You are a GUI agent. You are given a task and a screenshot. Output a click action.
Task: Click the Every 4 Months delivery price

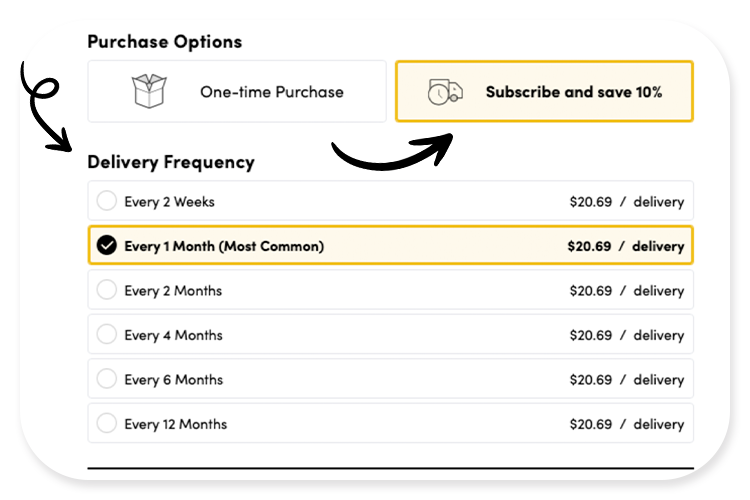coord(626,335)
